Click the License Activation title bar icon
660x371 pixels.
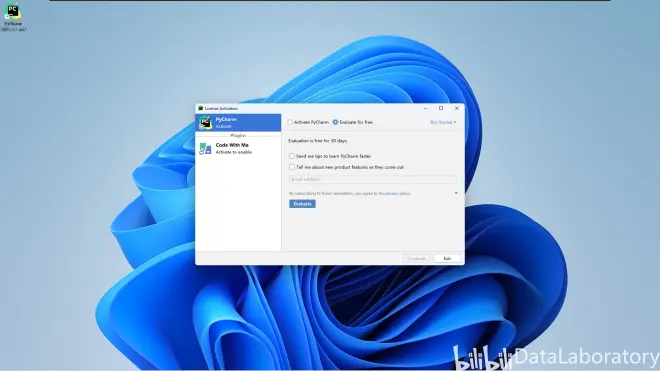201,108
